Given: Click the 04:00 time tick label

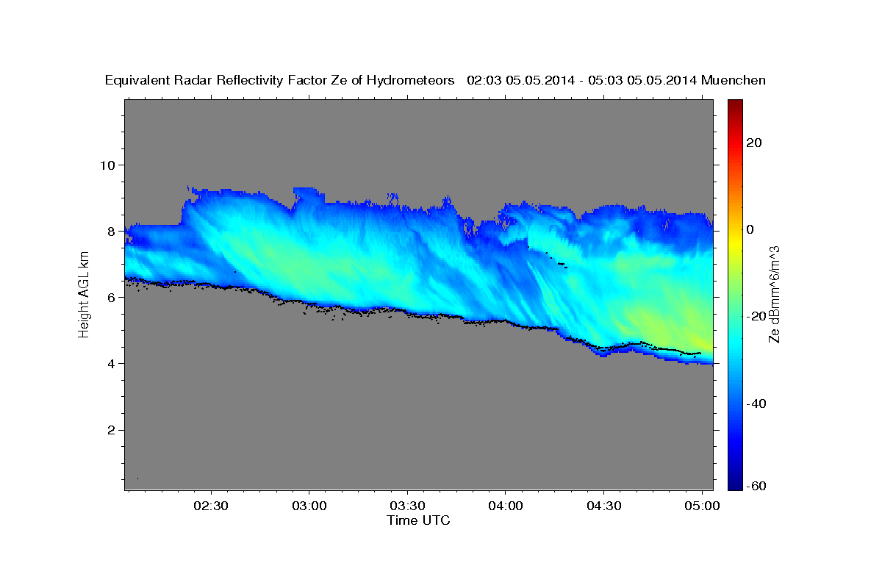Looking at the screenshot, I should [506, 506].
